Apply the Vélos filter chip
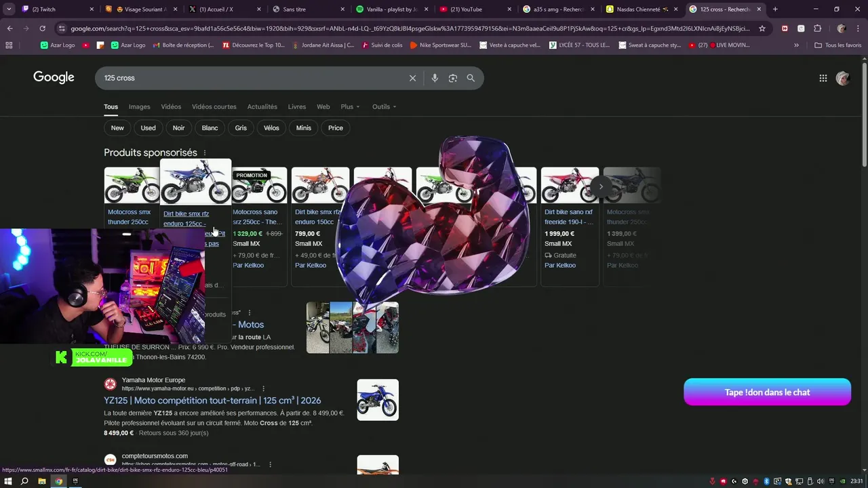 pyautogui.click(x=271, y=128)
